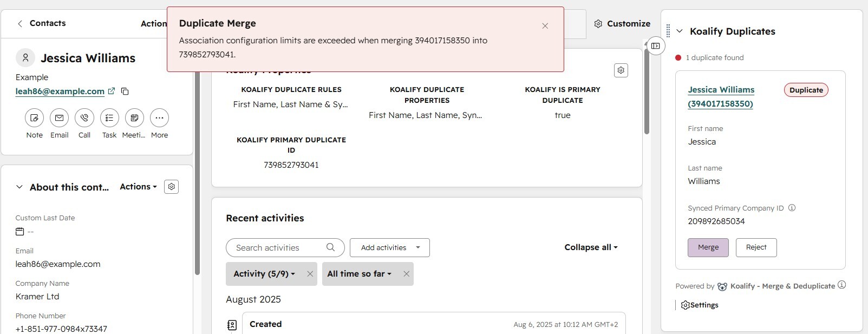Compose an Email to the contact
This screenshot has height=334, width=868.
click(x=60, y=118)
